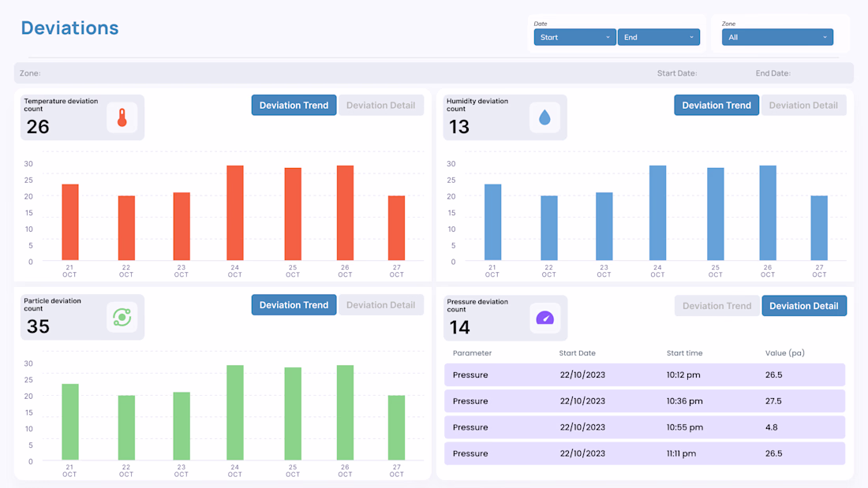
Task: Expand the Zone All dropdown
Action: [x=777, y=37]
